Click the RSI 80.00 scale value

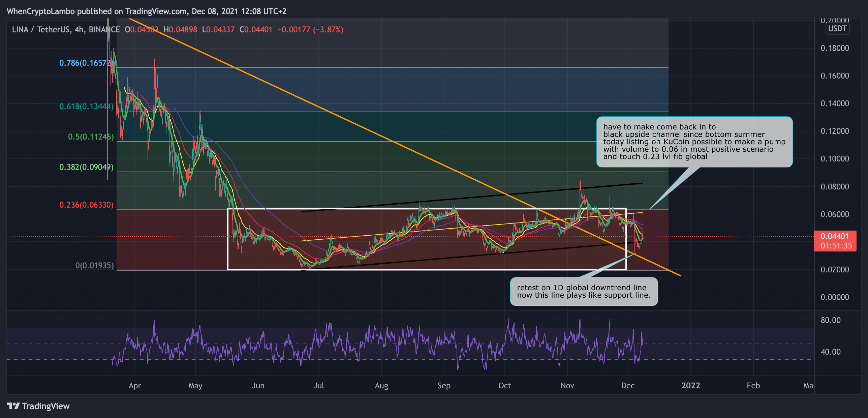pos(831,320)
